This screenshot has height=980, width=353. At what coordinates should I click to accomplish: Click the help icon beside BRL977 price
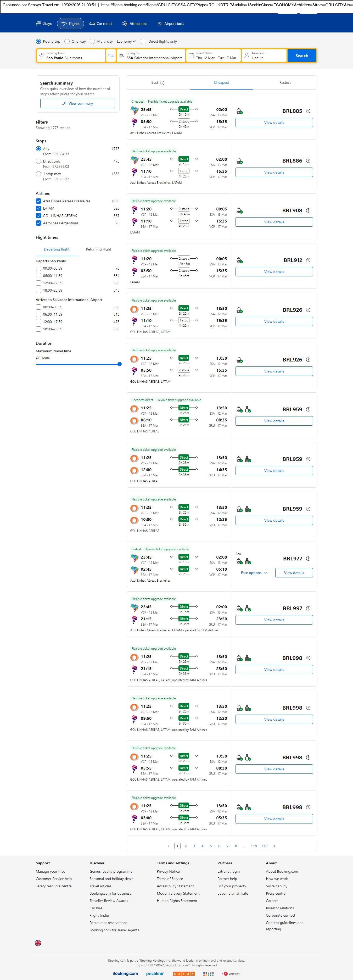click(x=308, y=559)
